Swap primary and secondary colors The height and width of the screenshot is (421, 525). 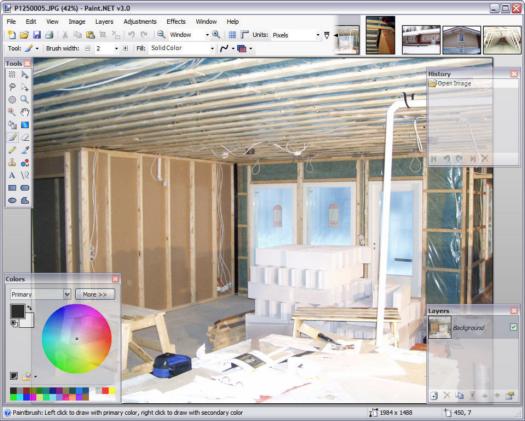30,307
